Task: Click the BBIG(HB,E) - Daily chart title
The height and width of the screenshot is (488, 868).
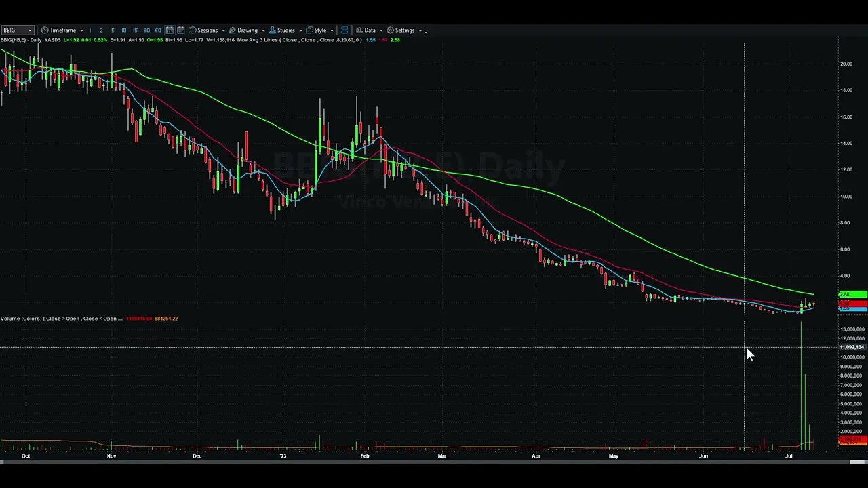Action: [20, 40]
